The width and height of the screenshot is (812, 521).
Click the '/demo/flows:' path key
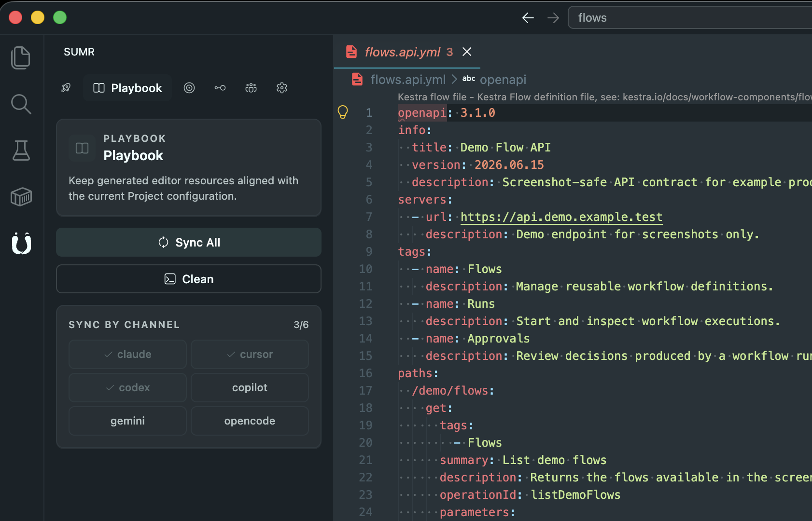click(x=453, y=390)
